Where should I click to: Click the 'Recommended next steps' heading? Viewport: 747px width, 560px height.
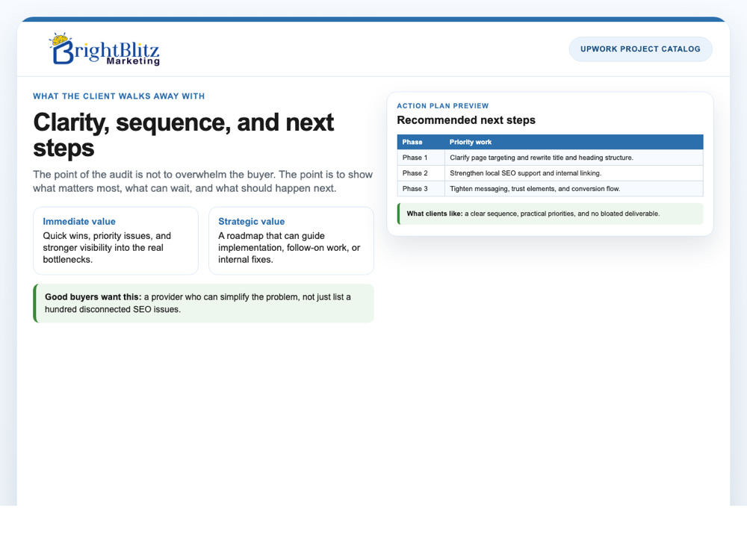(x=466, y=120)
